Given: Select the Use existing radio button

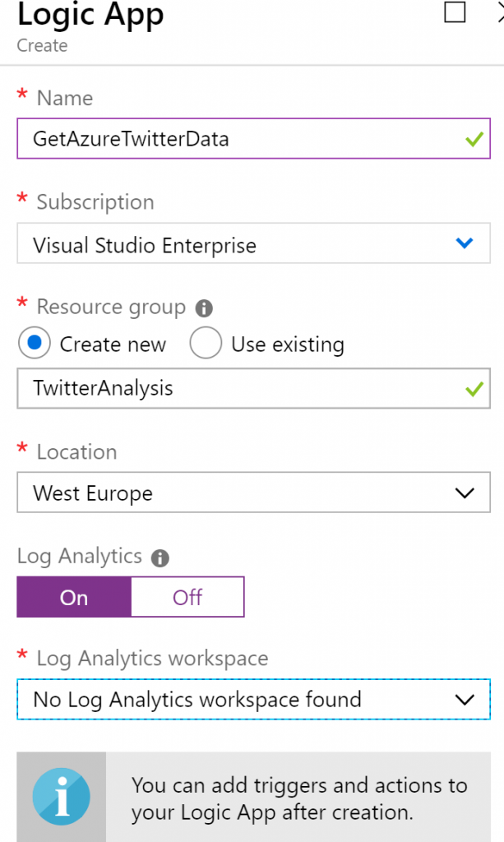Looking at the screenshot, I should 206,344.
